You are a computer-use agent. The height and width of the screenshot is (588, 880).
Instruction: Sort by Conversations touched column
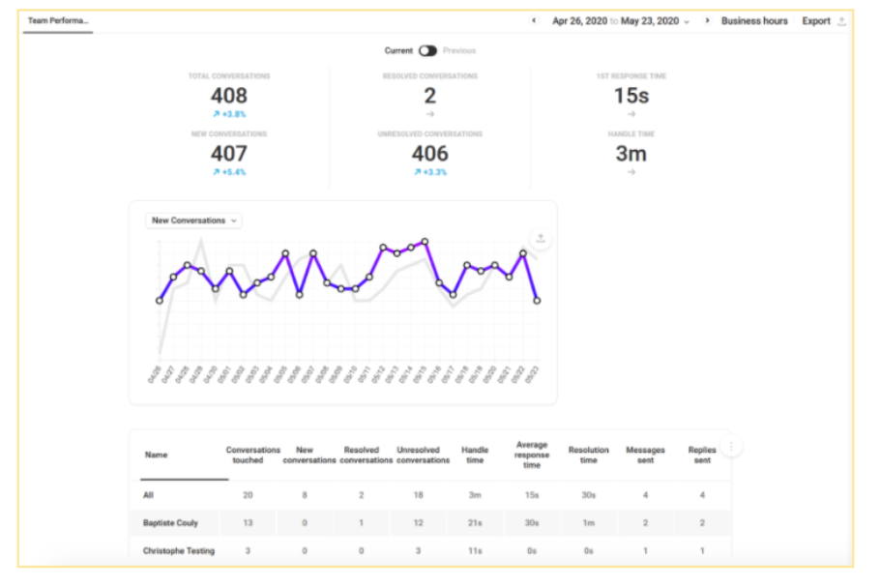point(252,455)
